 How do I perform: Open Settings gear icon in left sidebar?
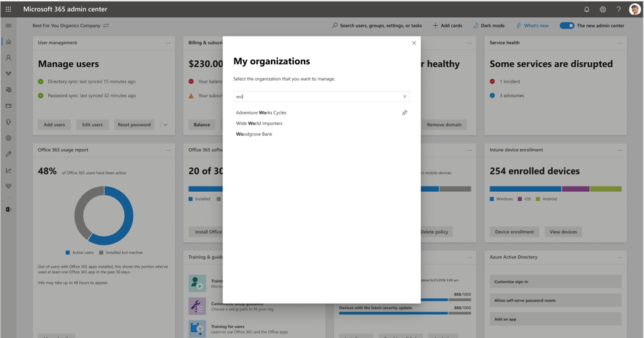pos(8,138)
